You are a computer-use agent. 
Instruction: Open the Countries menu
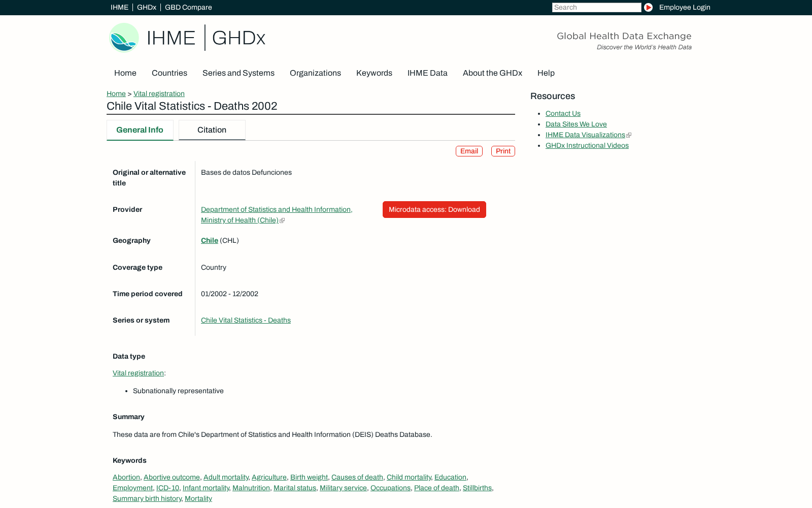pos(170,73)
